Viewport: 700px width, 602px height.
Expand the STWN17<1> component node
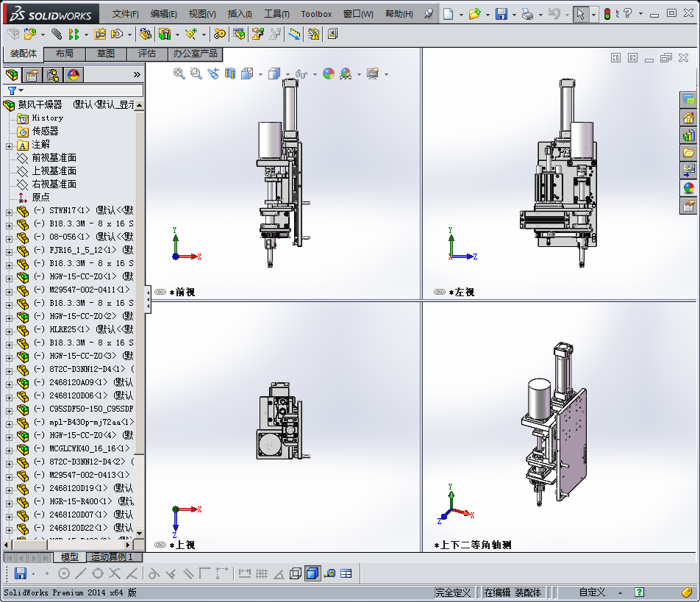[x=9, y=212]
